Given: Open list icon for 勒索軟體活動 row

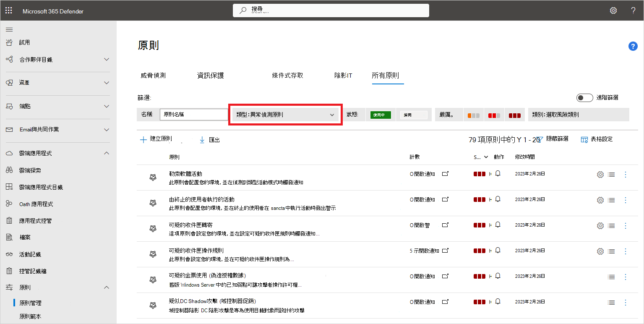Looking at the screenshot, I should point(611,175).
